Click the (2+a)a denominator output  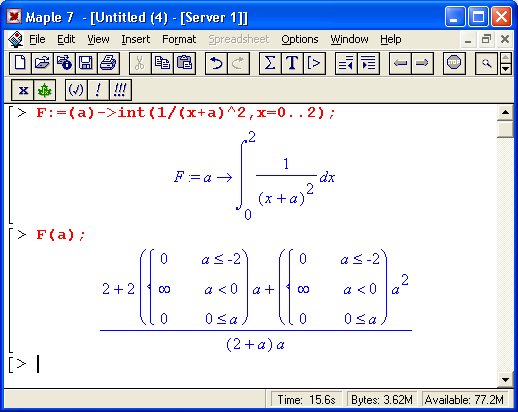pyautogui.click(x=255, y=344)
